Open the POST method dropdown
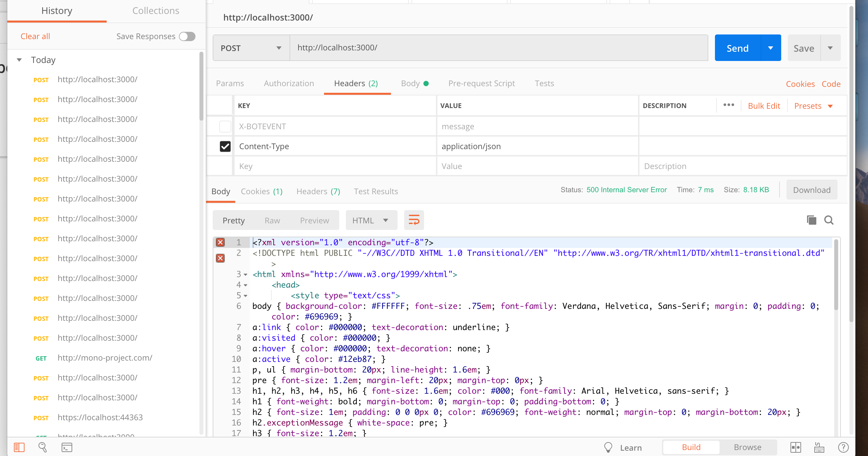 251,48
